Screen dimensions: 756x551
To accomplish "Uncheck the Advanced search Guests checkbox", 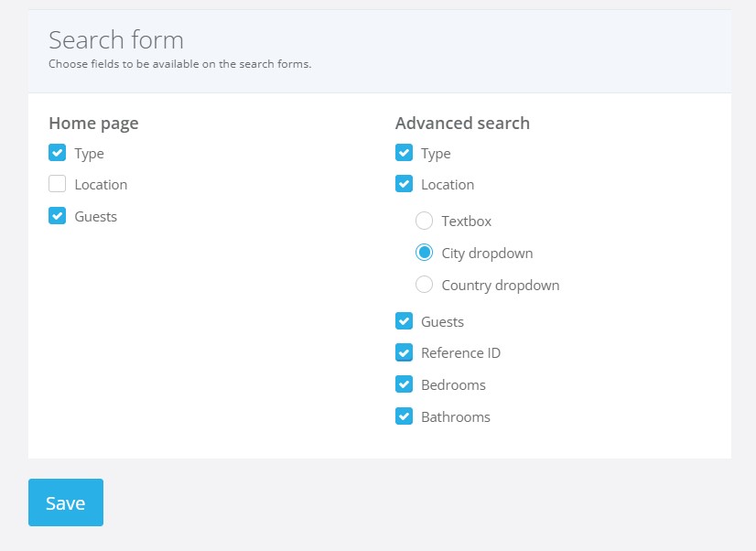I will (x=404, y=321).
